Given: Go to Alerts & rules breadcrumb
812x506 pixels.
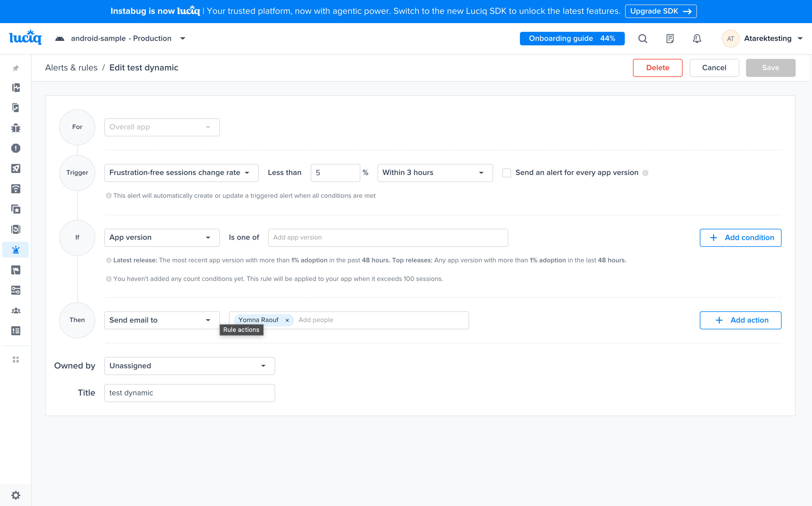Looking at the screenshot, I should click(71, 68).
